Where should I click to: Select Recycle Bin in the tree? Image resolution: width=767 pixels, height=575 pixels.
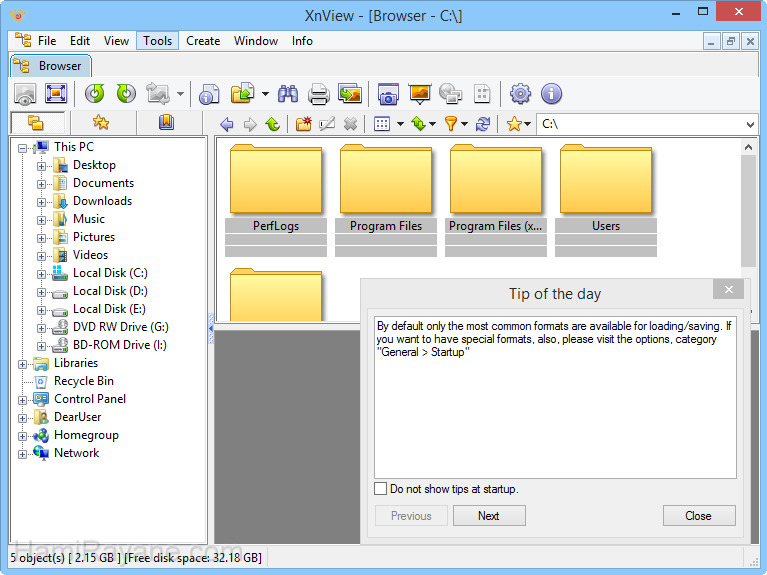coord(84,381)
